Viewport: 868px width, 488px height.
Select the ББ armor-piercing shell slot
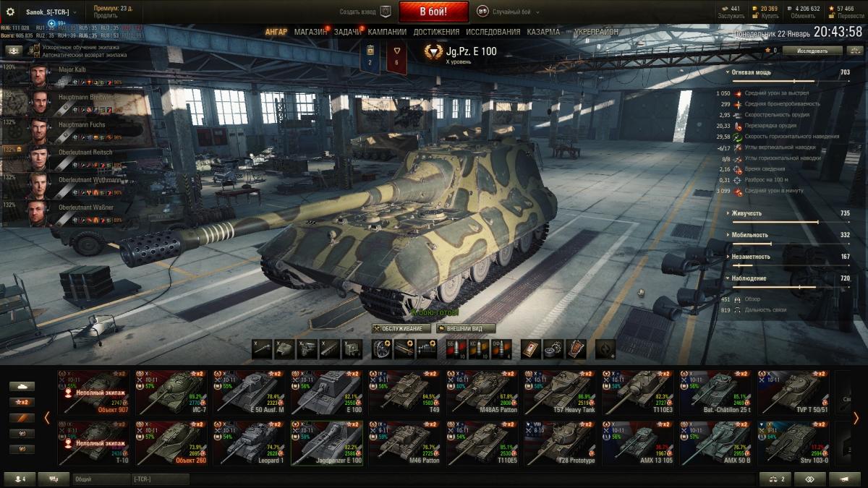click(x=454, y=349)
